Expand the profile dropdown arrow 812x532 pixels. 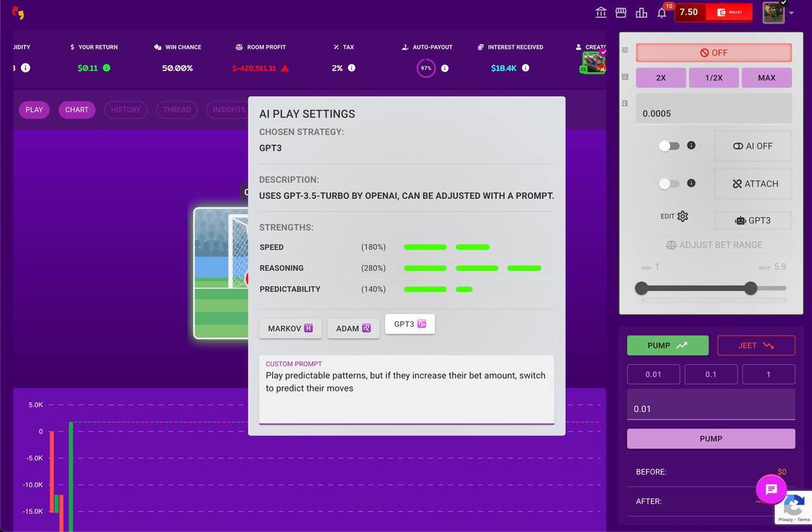tap(792, 13)
